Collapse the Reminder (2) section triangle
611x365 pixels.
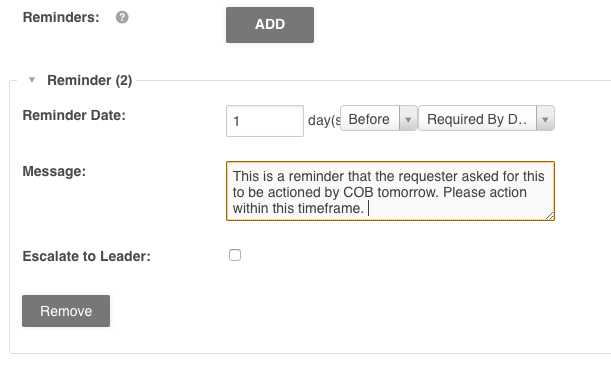pos(32,80)
